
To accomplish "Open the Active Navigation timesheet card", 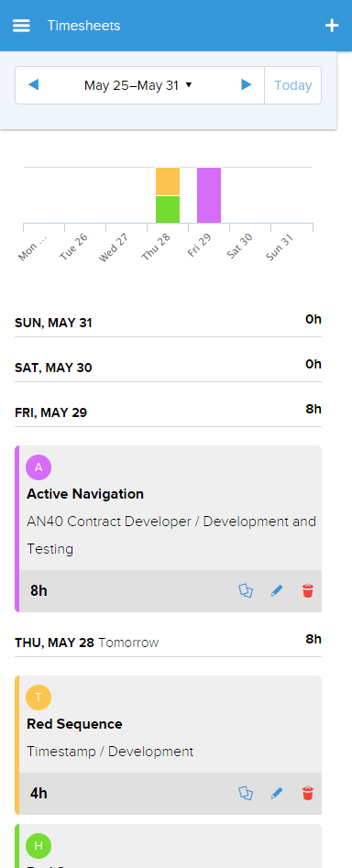I will 169,529.
